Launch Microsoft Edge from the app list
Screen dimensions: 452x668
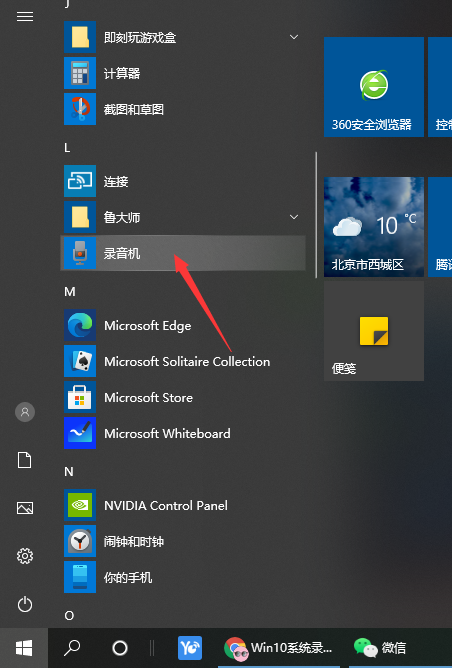click(x=183, y=325)
